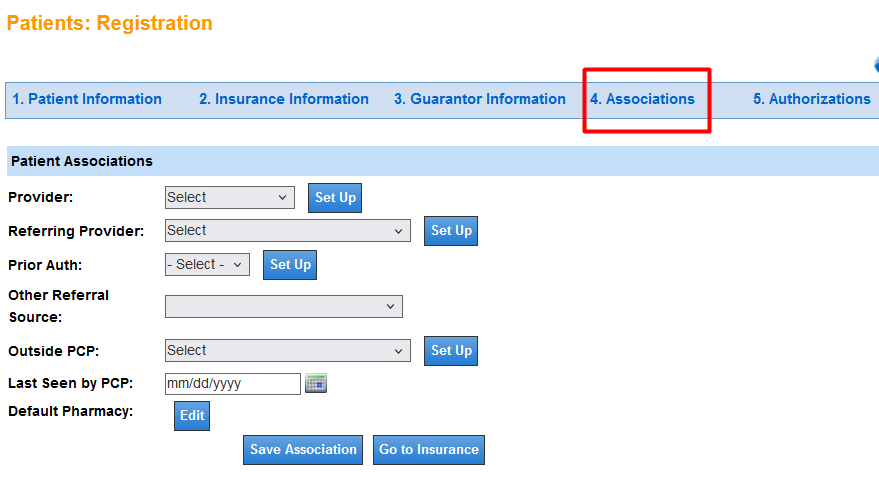Open the calendar date picker icon
The height and width of the screenshot is (484, 879).
316,383
